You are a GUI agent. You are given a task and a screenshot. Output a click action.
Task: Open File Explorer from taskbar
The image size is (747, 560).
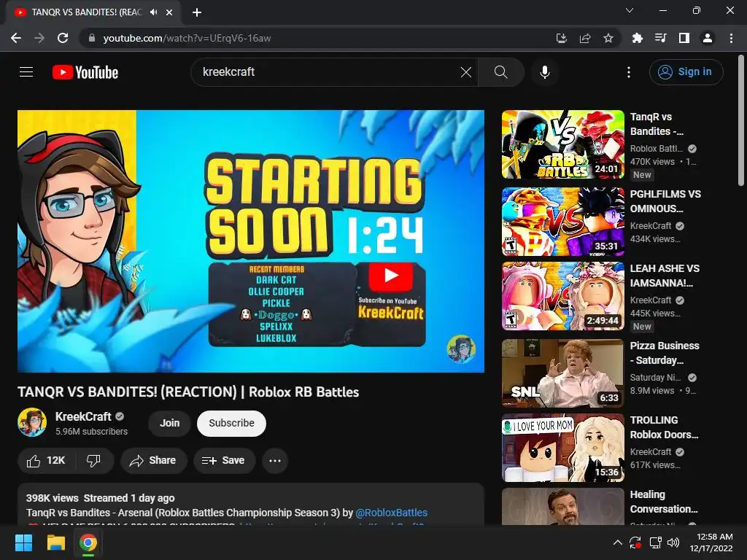55,542
